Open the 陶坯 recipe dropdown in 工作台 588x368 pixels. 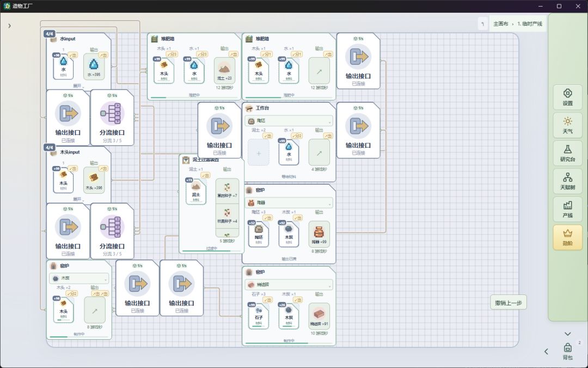pos(289,121)
